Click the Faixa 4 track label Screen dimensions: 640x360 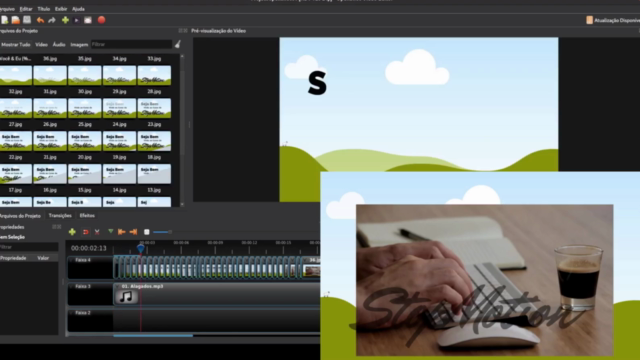pos(83,260)
